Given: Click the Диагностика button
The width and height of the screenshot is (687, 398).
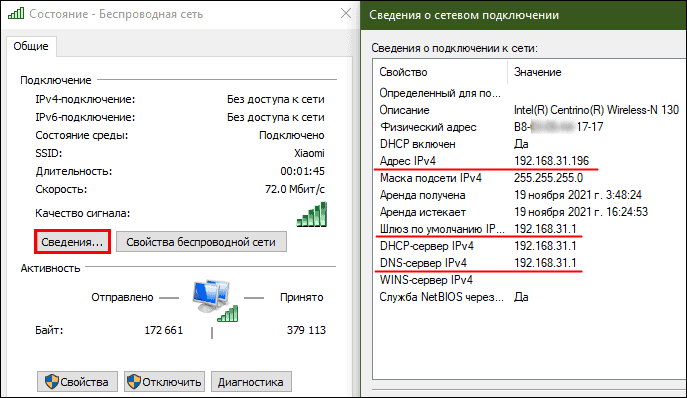Looking at the screenshot, I should point(251,381).
